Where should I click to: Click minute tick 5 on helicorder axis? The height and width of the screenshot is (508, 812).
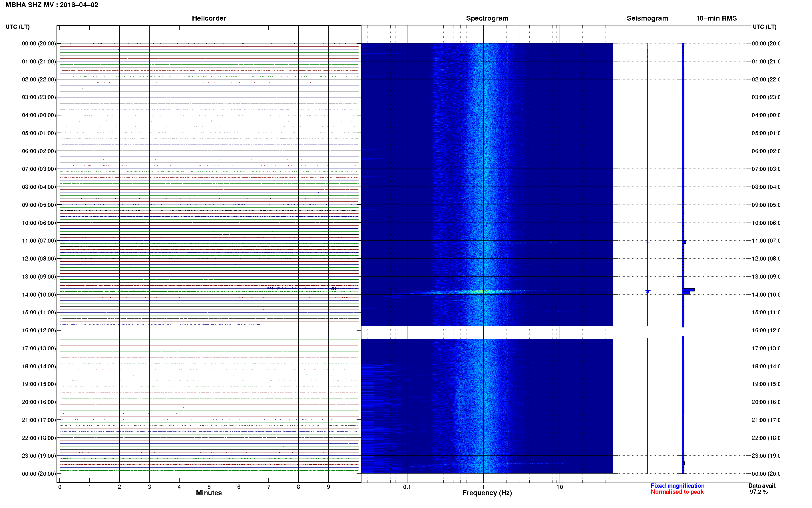(x=209, y=487)
